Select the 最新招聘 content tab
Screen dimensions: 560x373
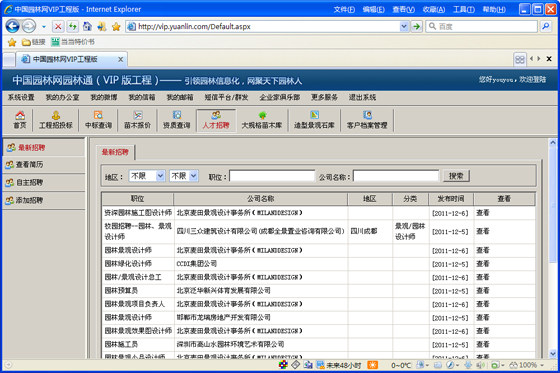115,152
